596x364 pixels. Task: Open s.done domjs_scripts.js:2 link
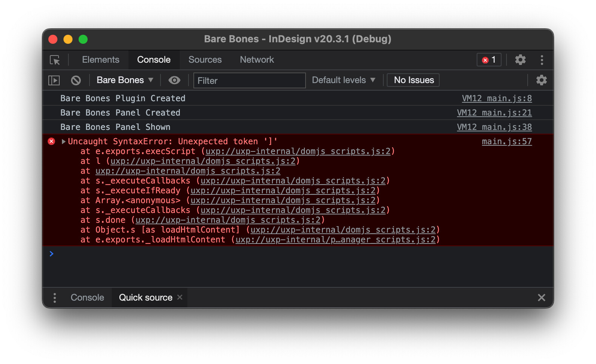tap(228, 220)
